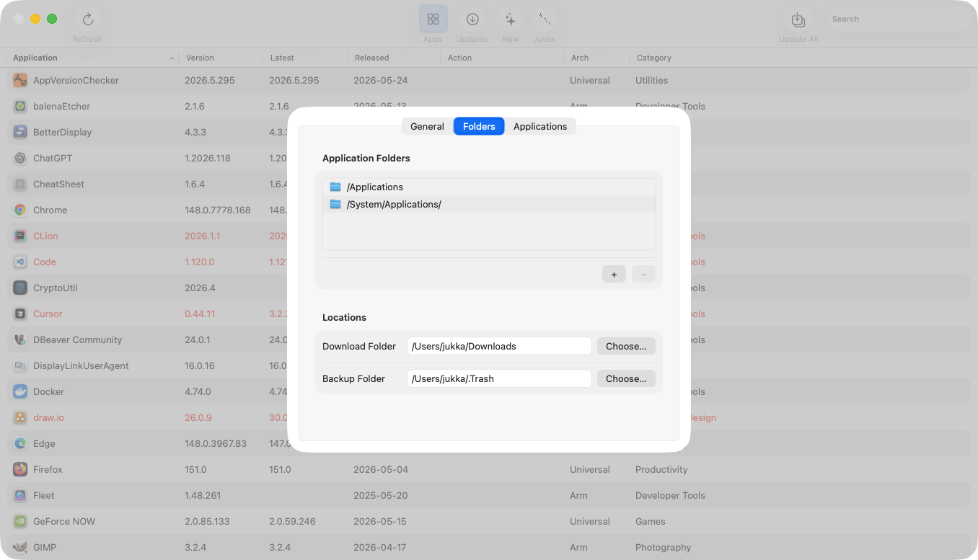
Task: Sort by the Latest column header
Action: 305,58
